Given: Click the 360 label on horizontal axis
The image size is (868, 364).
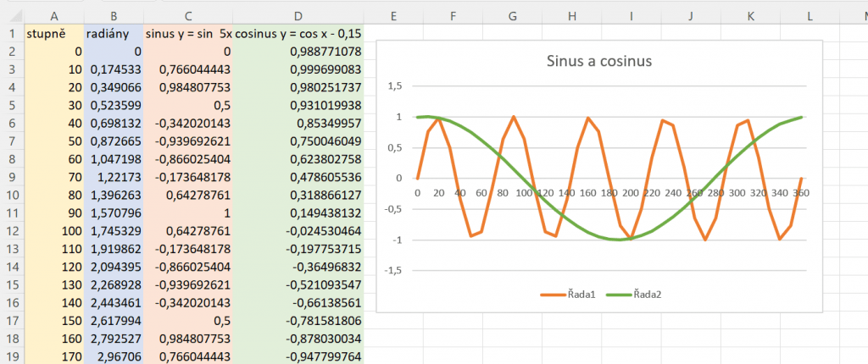Looking at the screenshot, I should [x=801, y=193].
